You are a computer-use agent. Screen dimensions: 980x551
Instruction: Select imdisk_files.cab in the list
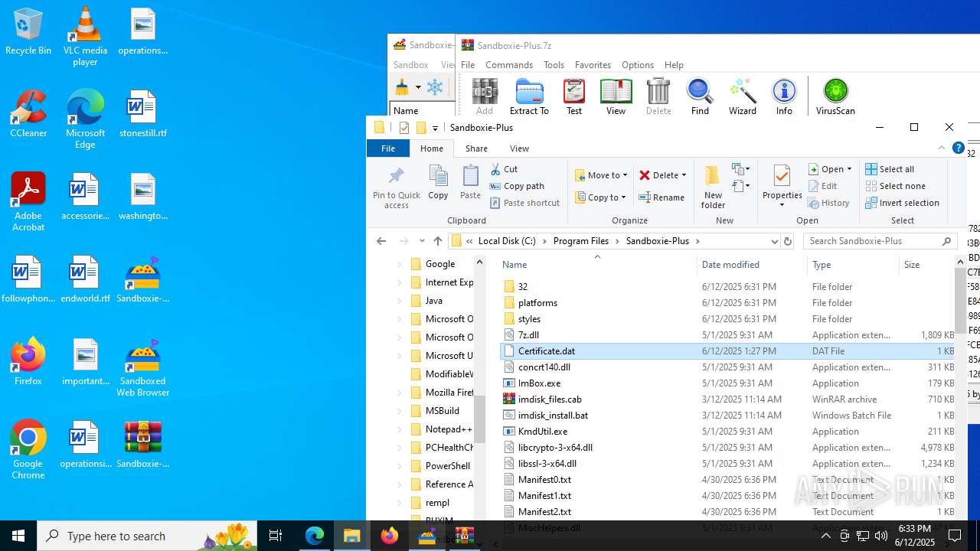point(550,399)
